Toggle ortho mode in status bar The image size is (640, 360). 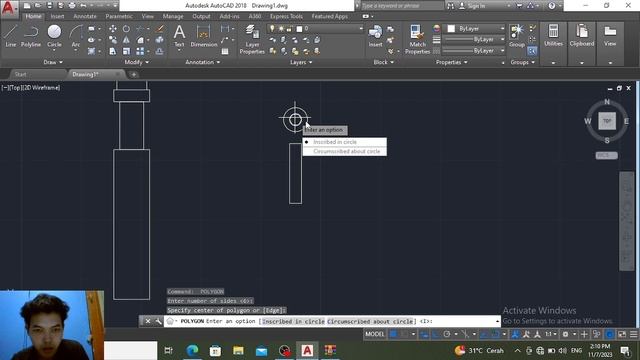436,334
